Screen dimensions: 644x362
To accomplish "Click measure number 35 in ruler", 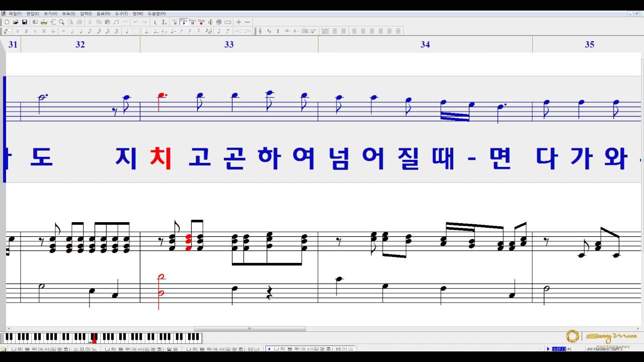I will click(x=590, y=44).
